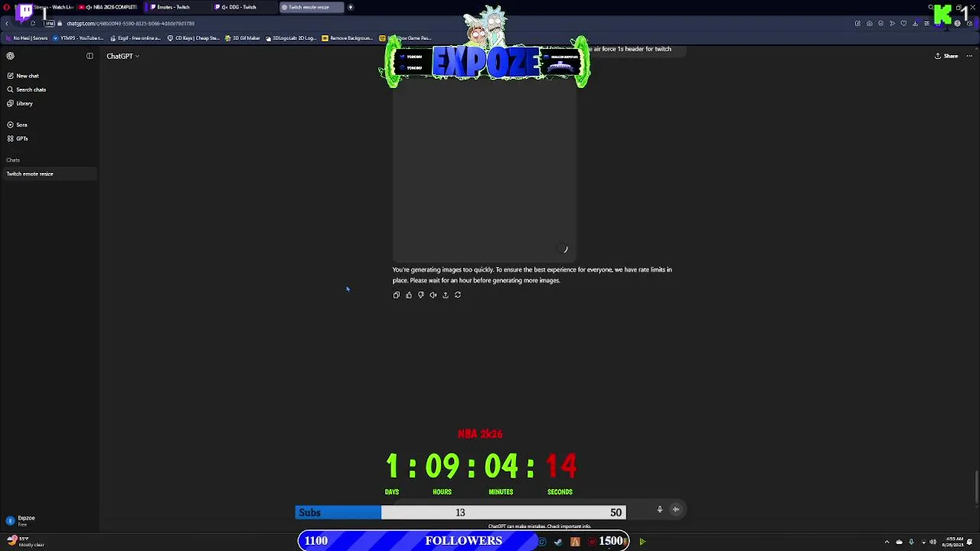The width and height of the screenshot is (980, 551).
Task: Open the 'Ezgif - free online' bookmark
Action: tap(136, 37)
